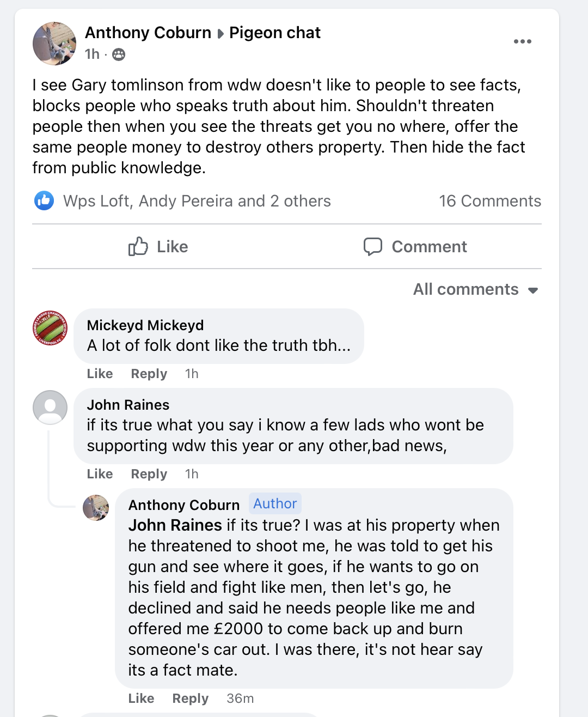Like Mickeyd Mickeyd's comment

[x=100, y=374]
